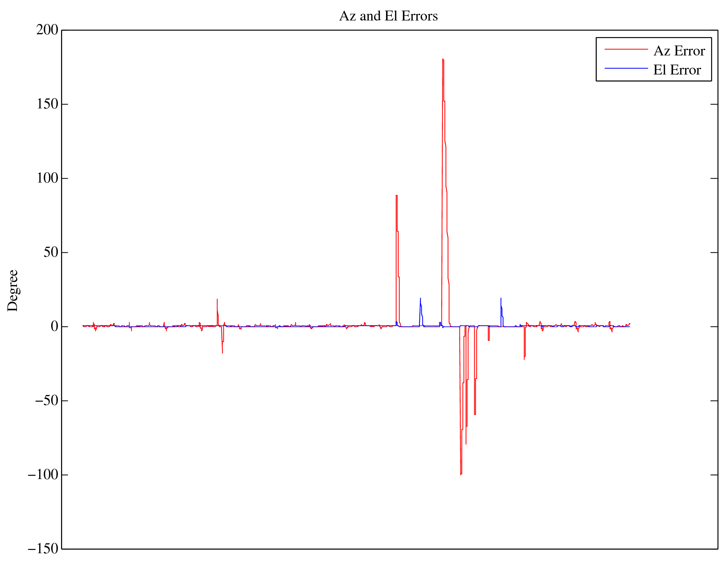
Task: Click the tallest red peak near 180 degrees
Action: [443, 60]
